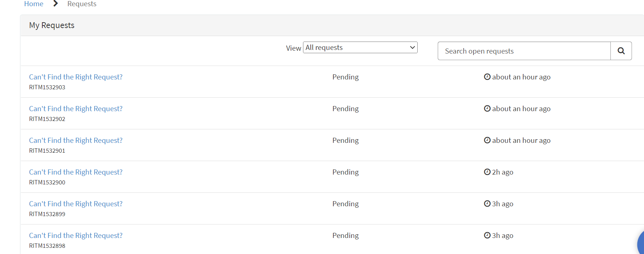Select the RITM1532898 request number text
This screenshot has height=254, width=644.
(47, 246)
